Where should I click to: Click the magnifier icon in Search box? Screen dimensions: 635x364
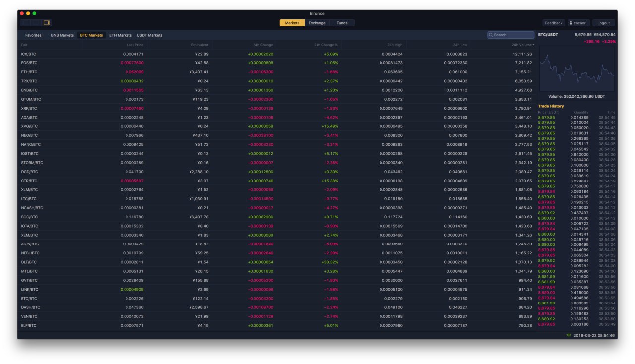[491, 35]
